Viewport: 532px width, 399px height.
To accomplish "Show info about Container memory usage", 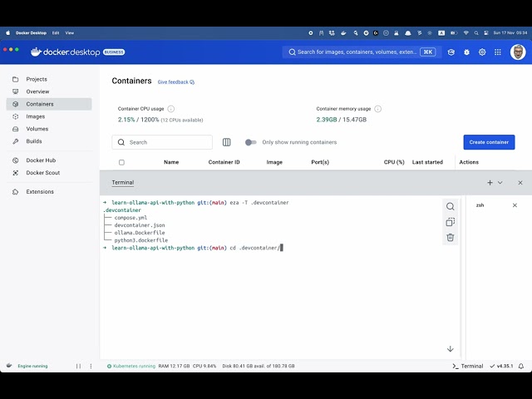I will tap(377, 109).
